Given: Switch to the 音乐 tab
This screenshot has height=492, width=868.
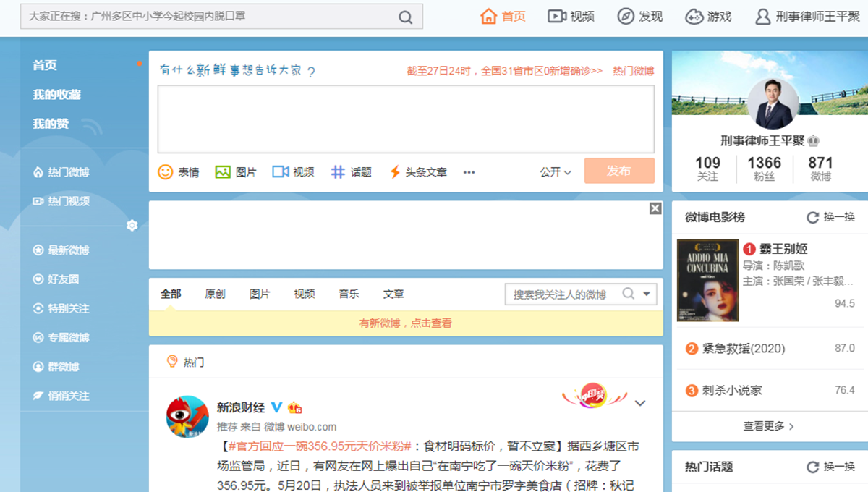Looking at the screenshot, I should pos(348,294).
